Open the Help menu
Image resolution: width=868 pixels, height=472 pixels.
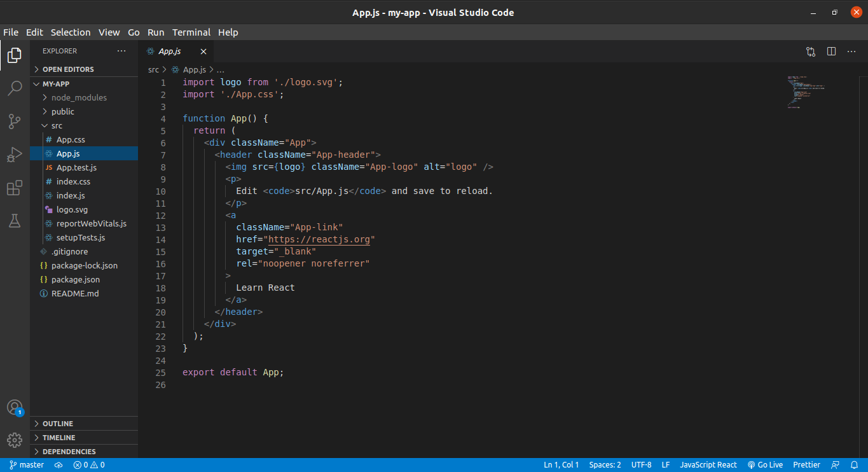(x=228, y=32)
